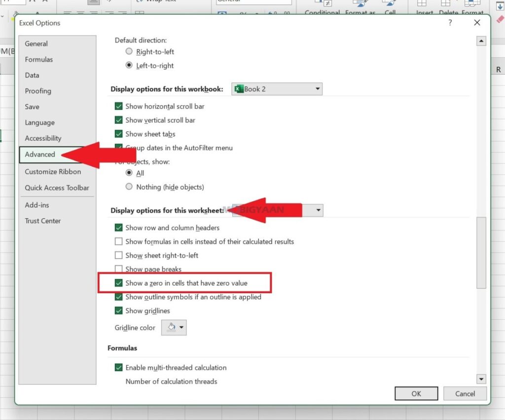
Task: Open the Trust Center category
Action: 43,221
